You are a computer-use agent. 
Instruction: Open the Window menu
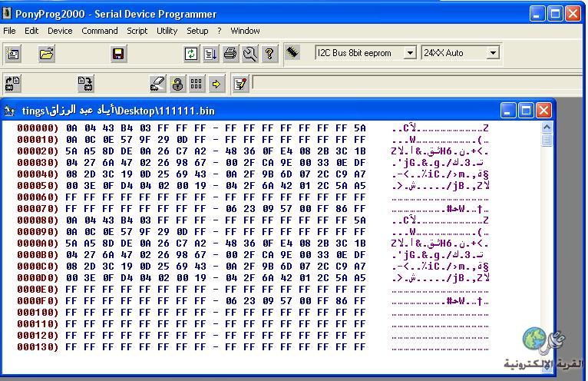245,31
